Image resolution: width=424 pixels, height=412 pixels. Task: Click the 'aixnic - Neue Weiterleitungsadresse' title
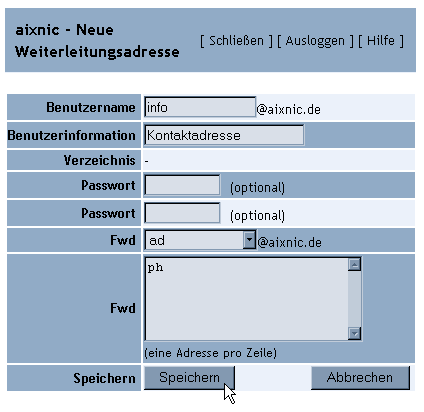click(97, 41)
